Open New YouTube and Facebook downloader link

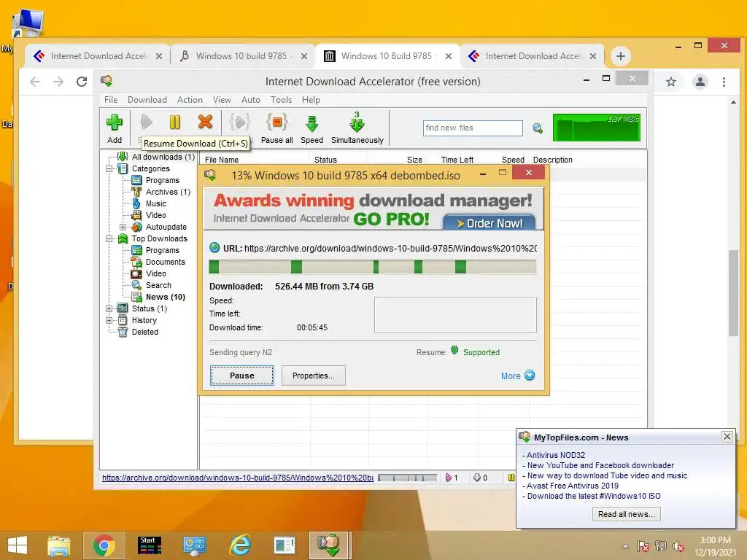click(x=600, y=465)
